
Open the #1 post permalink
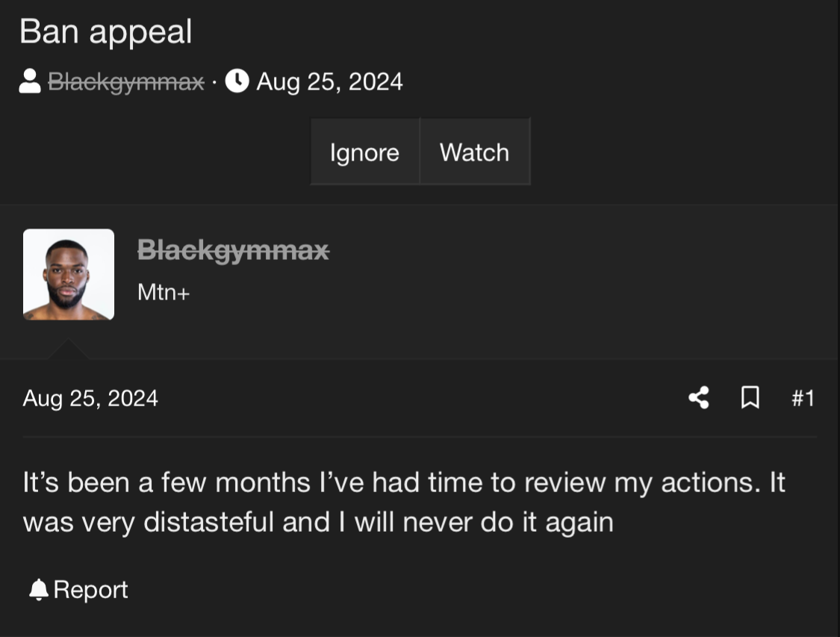coord(803,398)
